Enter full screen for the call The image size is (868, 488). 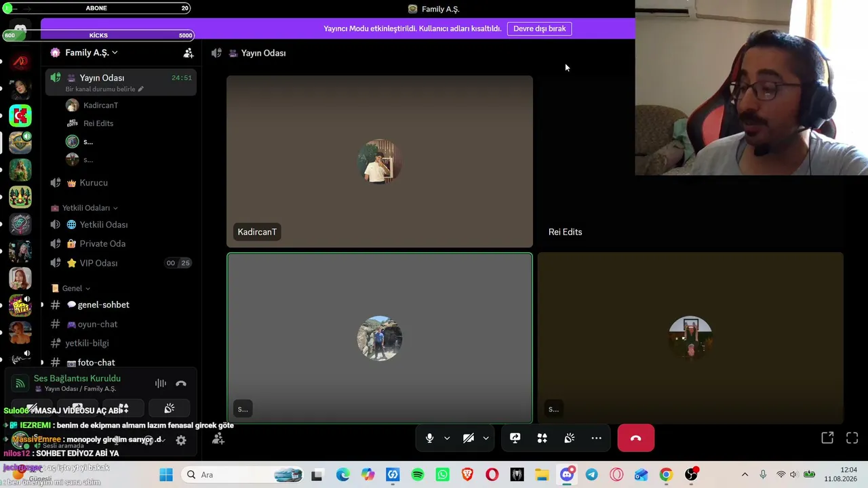click(x=852, y=439)
